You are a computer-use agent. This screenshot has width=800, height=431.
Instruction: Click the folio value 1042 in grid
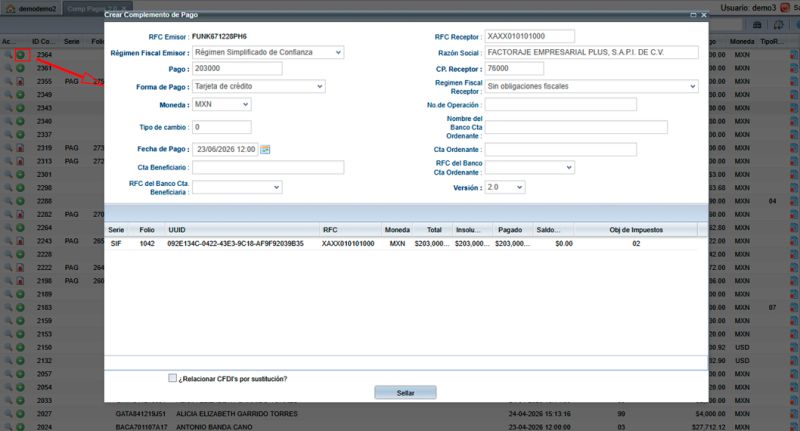coord(147,244)
